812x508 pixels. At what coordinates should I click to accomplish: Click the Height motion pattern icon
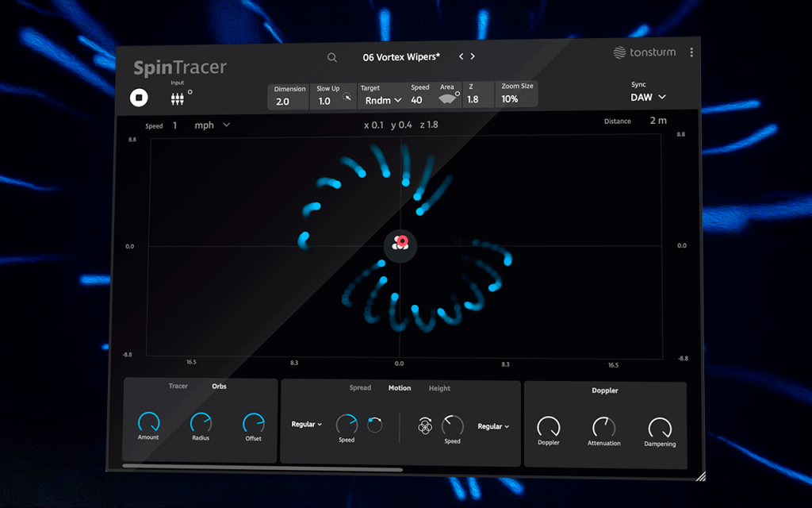425,426
